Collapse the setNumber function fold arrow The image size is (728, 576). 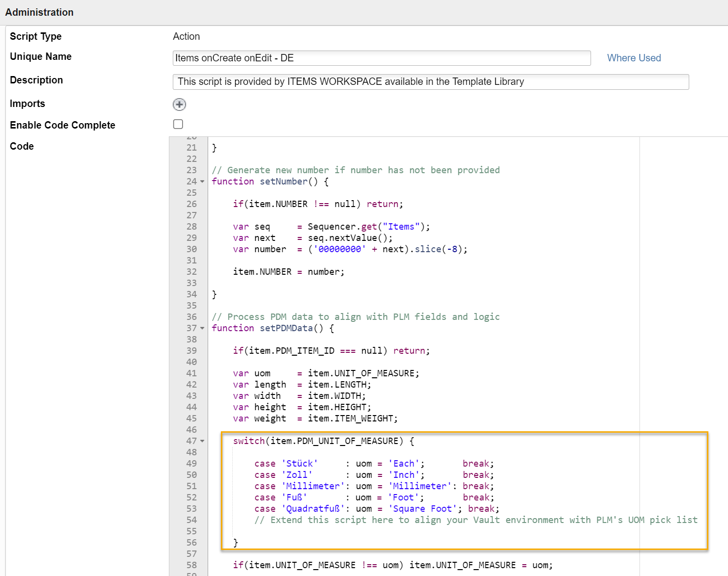201,181
